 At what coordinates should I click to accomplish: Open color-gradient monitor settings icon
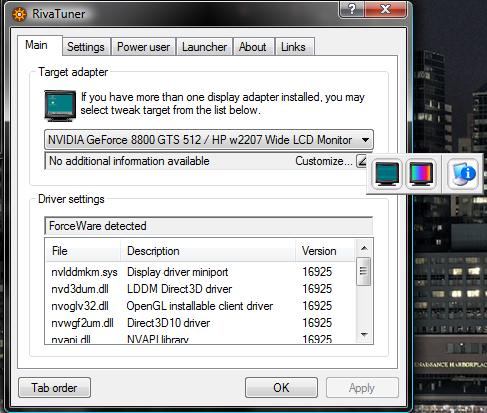click(421, 174)
